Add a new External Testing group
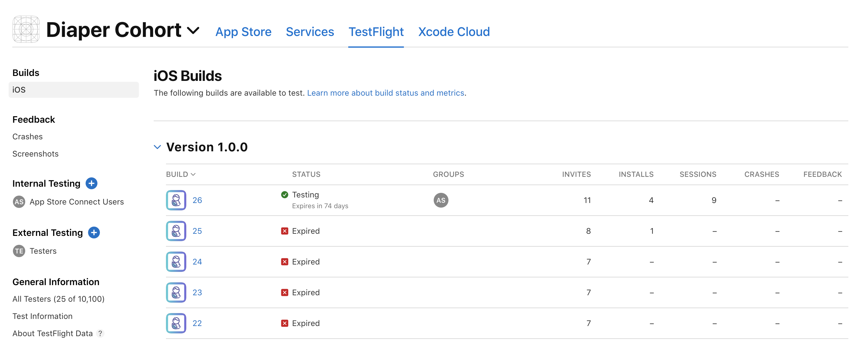The width and height of the screenshot is (868, 342). [94, 233]
